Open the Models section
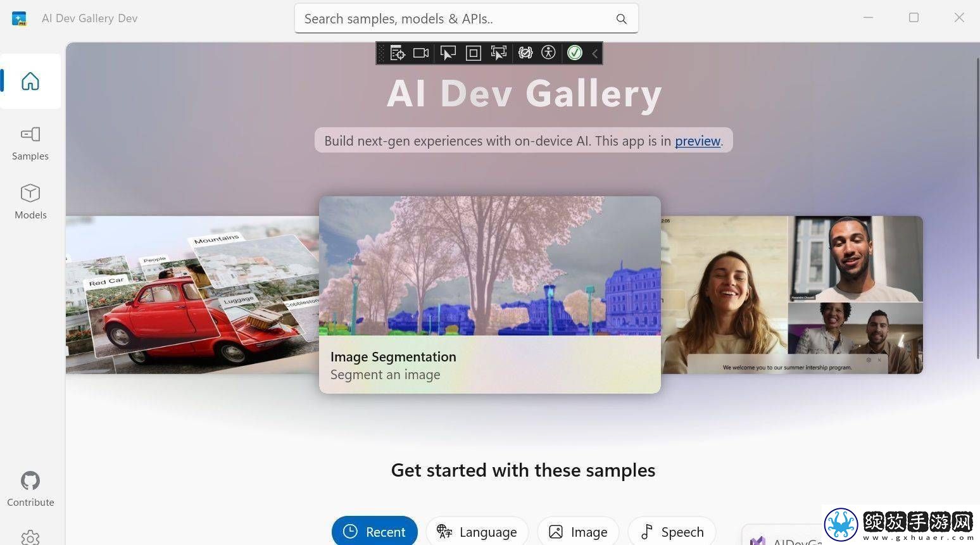The width and height of the screenshot is (980, 545). [x=30, y=202]
